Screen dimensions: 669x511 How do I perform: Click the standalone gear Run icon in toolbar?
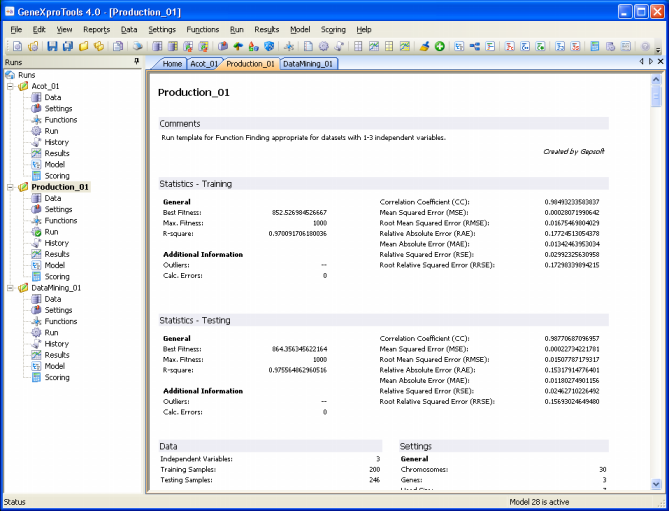pos(324,46)
